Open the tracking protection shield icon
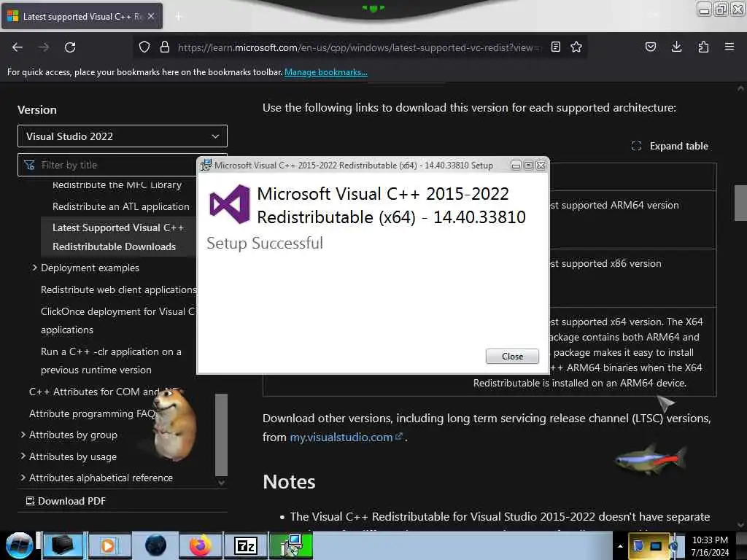 click(x=144, y=47)
